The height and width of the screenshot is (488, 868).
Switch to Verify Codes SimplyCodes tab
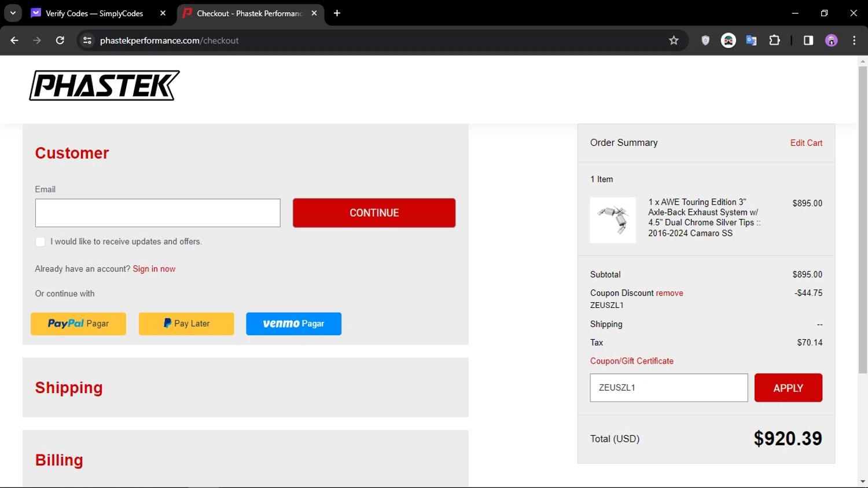[x=94, y=13]
